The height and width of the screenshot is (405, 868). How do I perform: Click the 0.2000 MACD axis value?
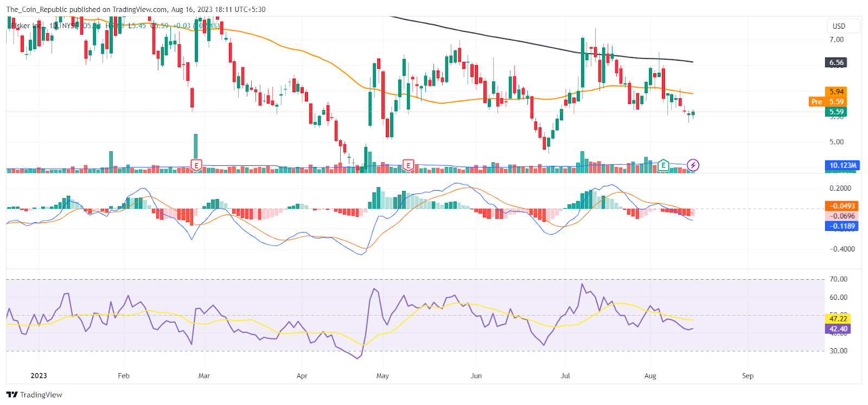(840, 189)
